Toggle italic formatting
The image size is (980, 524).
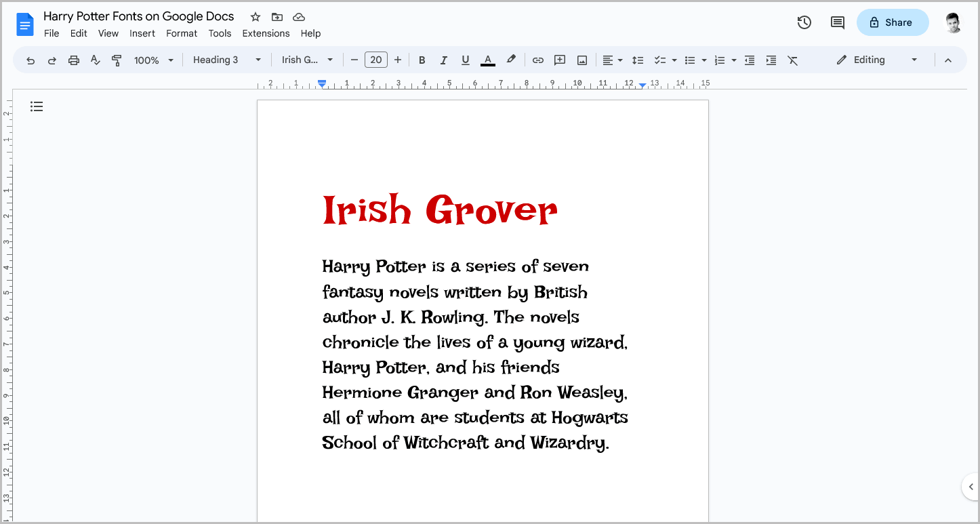444,60
